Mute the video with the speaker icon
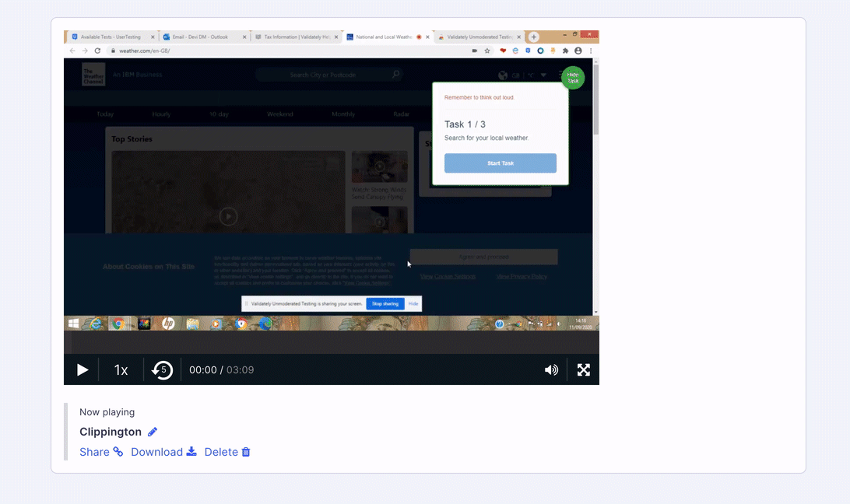 551,369
